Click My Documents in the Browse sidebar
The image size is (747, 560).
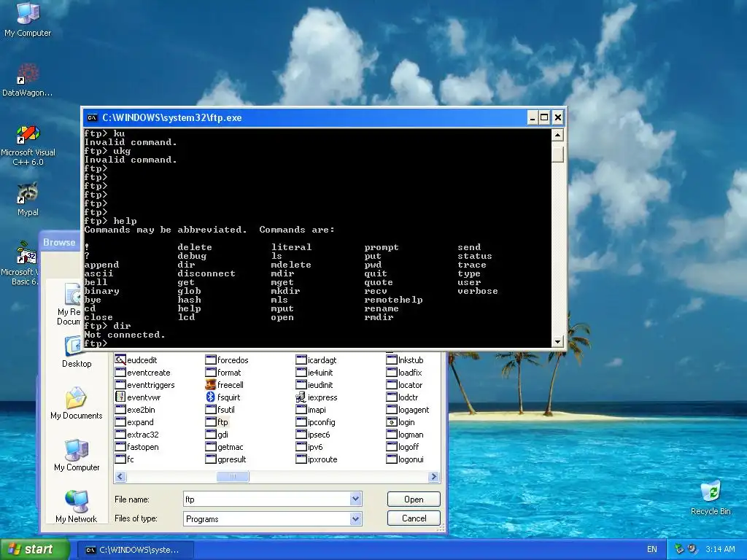tap(76, 403)
